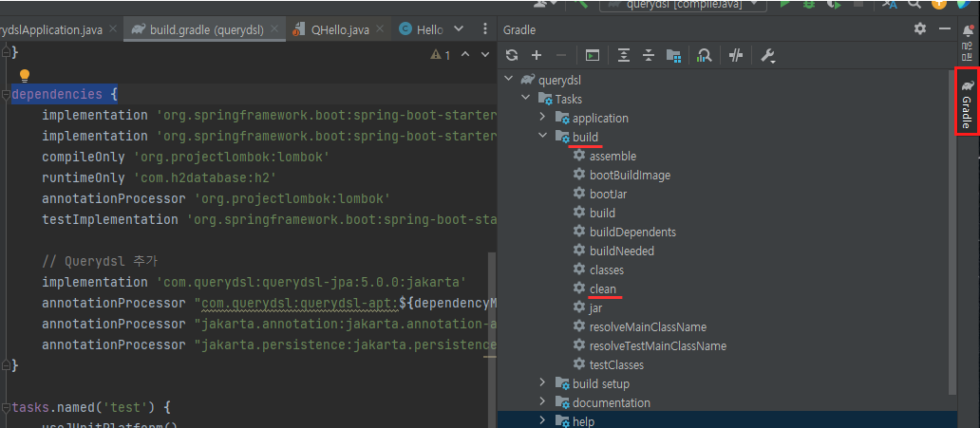Collapse all nodes in Gradle tree
The width and height of the screenshot is (980, 428).
pos(649,56)
